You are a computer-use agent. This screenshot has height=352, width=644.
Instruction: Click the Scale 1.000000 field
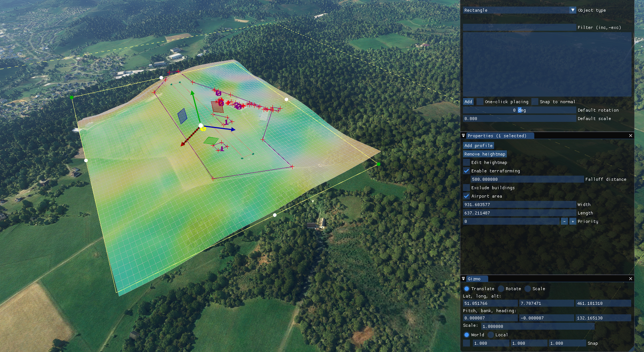538,326
